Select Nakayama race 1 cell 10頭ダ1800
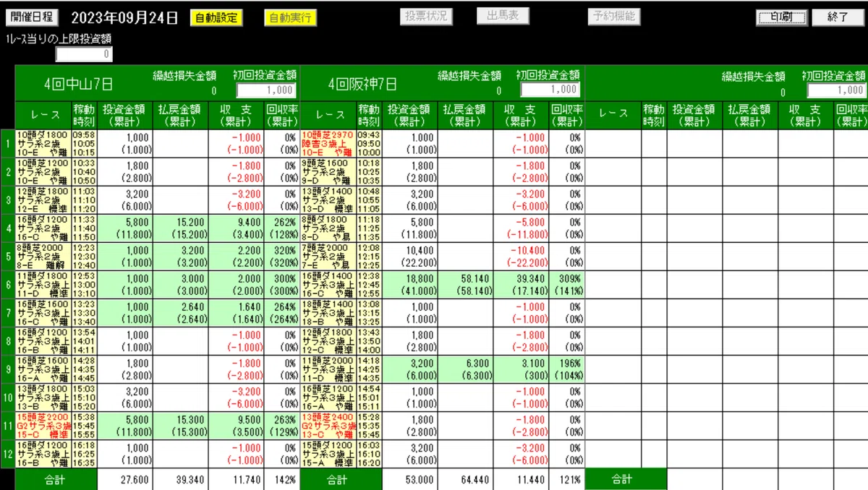The height and width of the screenshot is (490, 868). [43, 144]
